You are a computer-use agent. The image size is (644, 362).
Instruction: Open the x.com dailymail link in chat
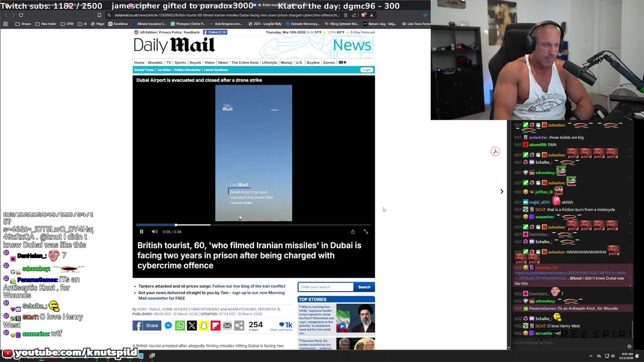click(570, 275)
